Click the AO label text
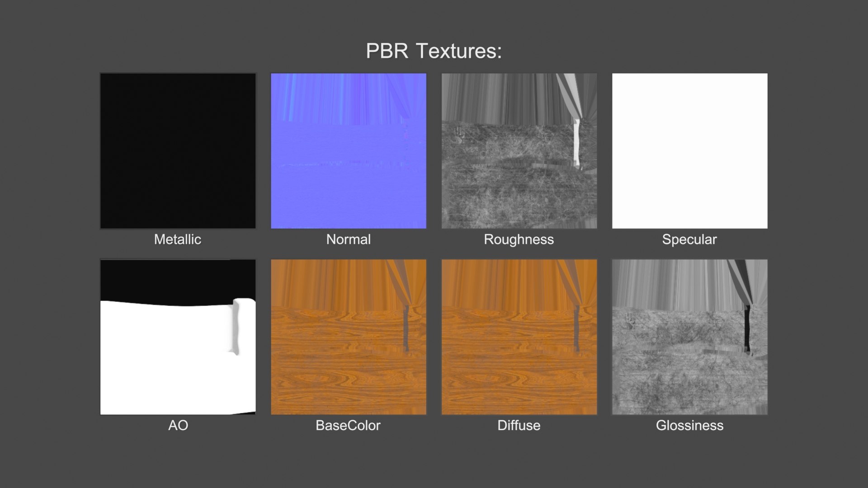The image size is (868, 488). click(x=178, y=426)
